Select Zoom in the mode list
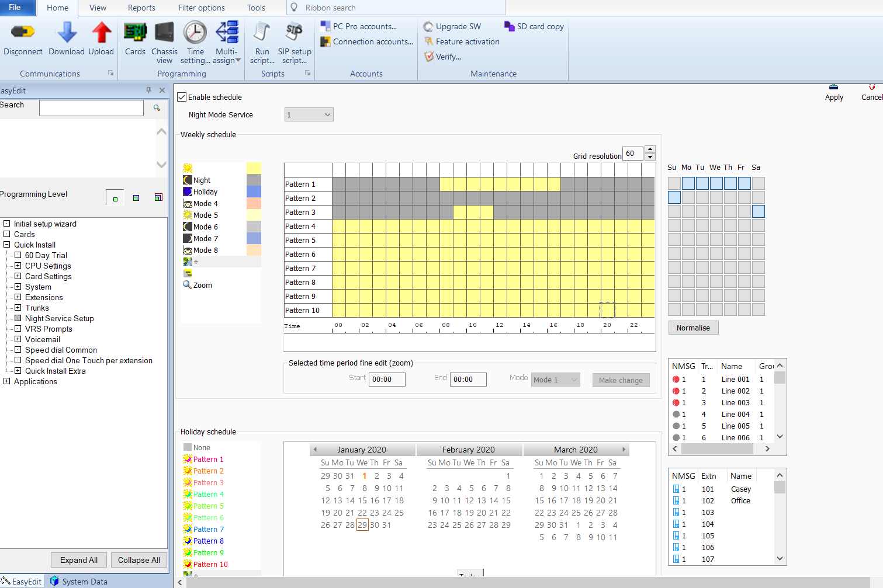 coord(198,285)
